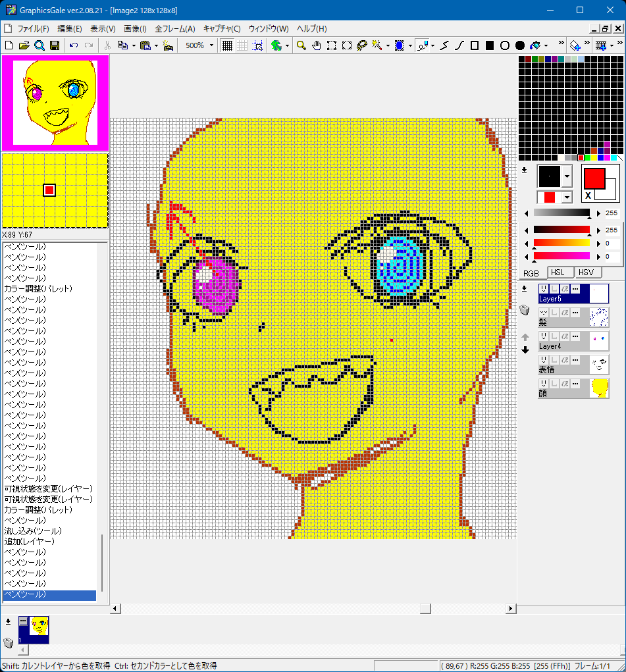Toggle visibility of the 髪 layer

coord(544,313)
